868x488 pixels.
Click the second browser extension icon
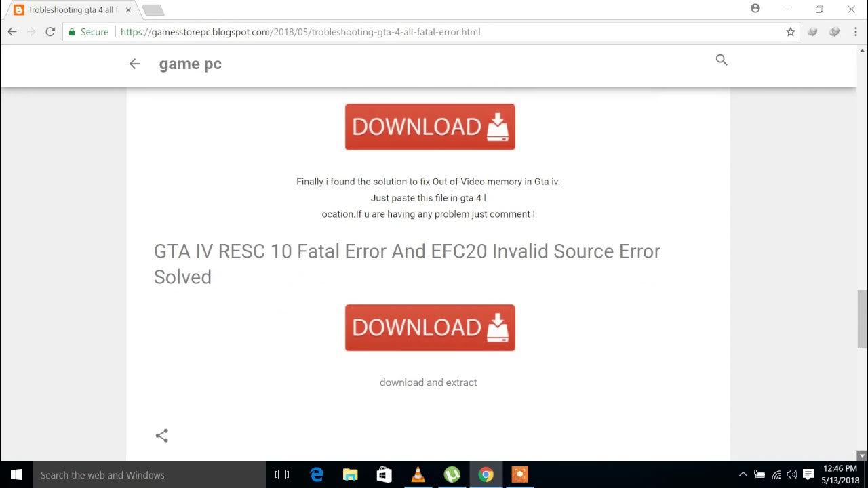coord(835,32)
